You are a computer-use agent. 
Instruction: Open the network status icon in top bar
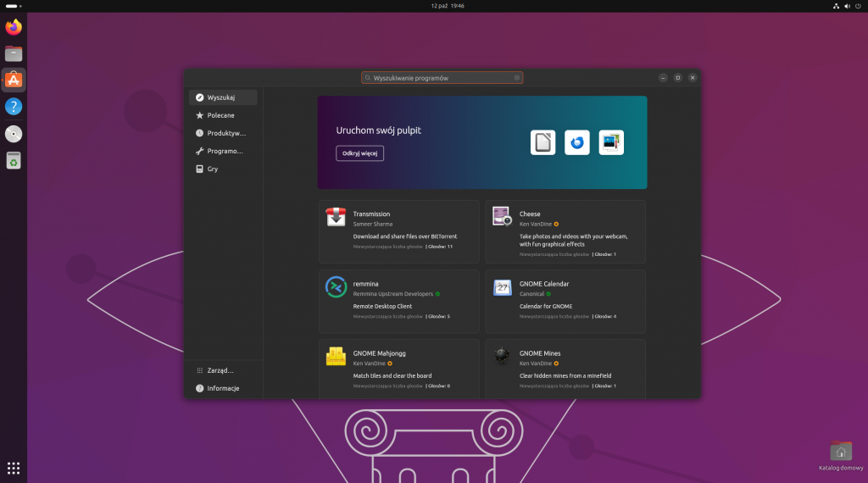pos(836,6)
